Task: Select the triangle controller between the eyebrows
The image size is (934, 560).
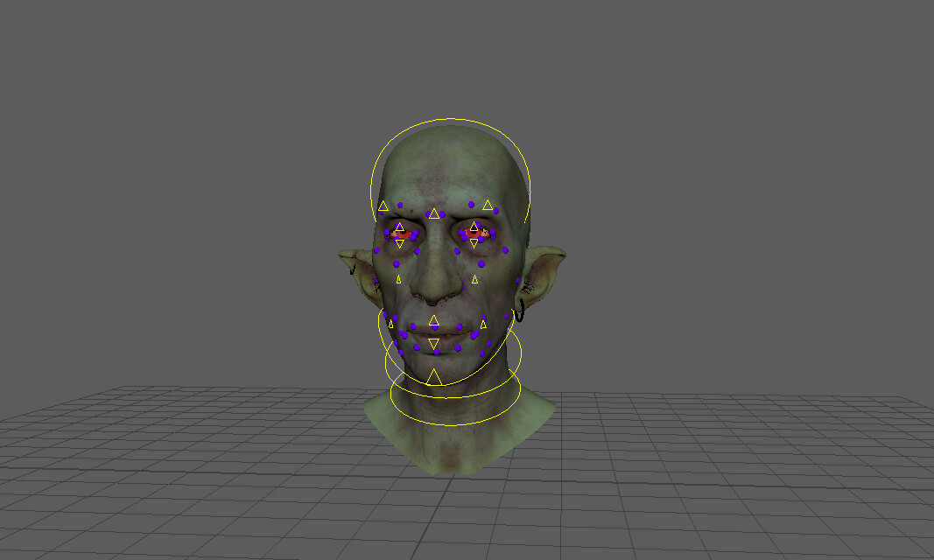Action: 433,213
